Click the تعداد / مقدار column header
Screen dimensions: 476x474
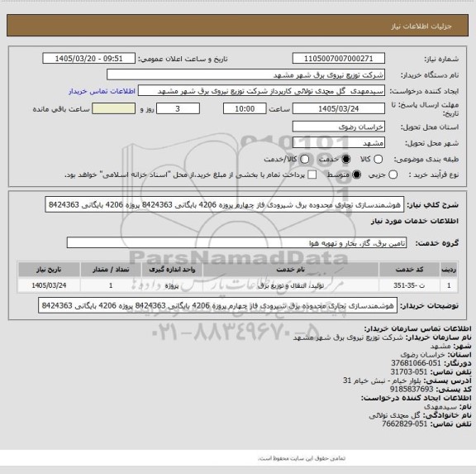111,270
